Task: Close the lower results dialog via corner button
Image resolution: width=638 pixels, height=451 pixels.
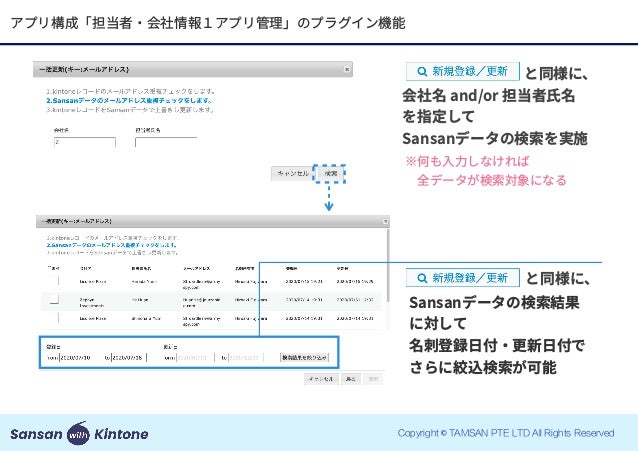Action: pos(385,221)
